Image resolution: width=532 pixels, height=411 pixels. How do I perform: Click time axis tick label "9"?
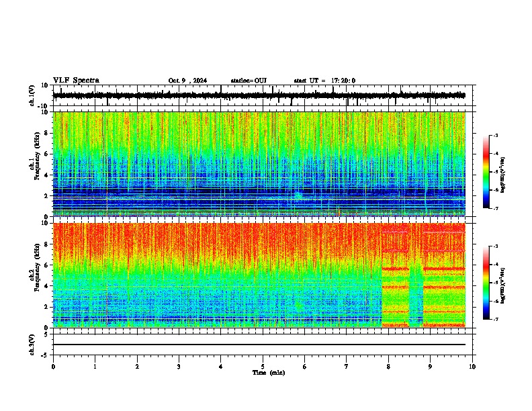click(430, 367)
